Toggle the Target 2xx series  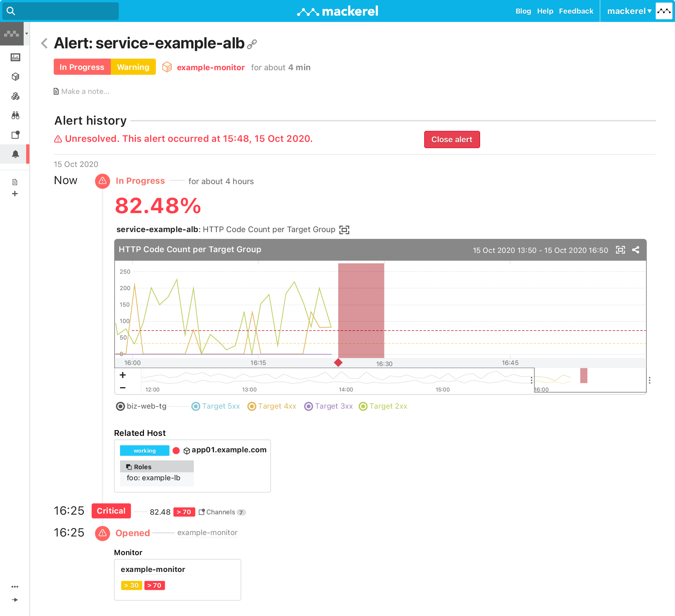click(383, 406)
